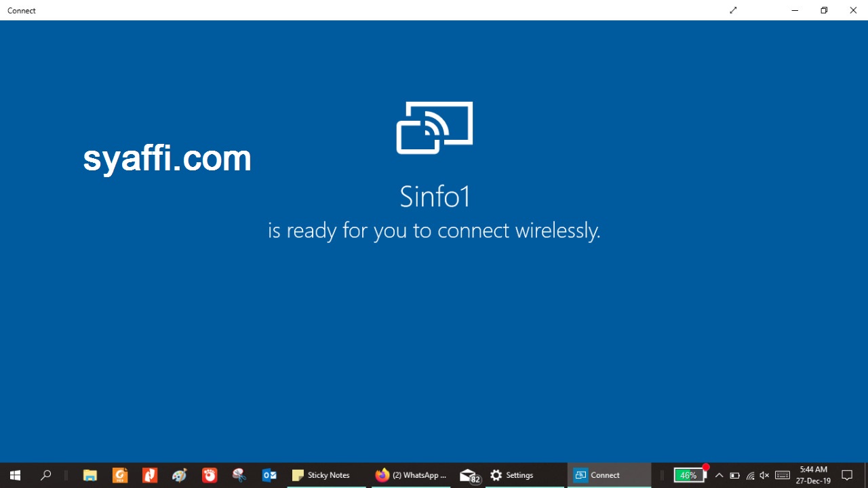Viewport: 868px width, 488px height.
Task: Open Mail app with 82 unread
Action: pos(469,475)
